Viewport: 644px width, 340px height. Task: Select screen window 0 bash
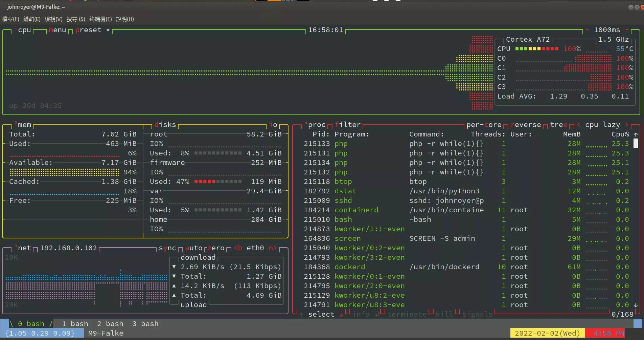click(x=31, y=324)
